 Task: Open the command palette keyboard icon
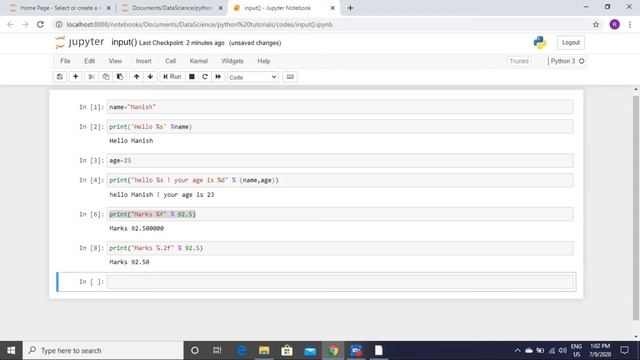point(290,77)
